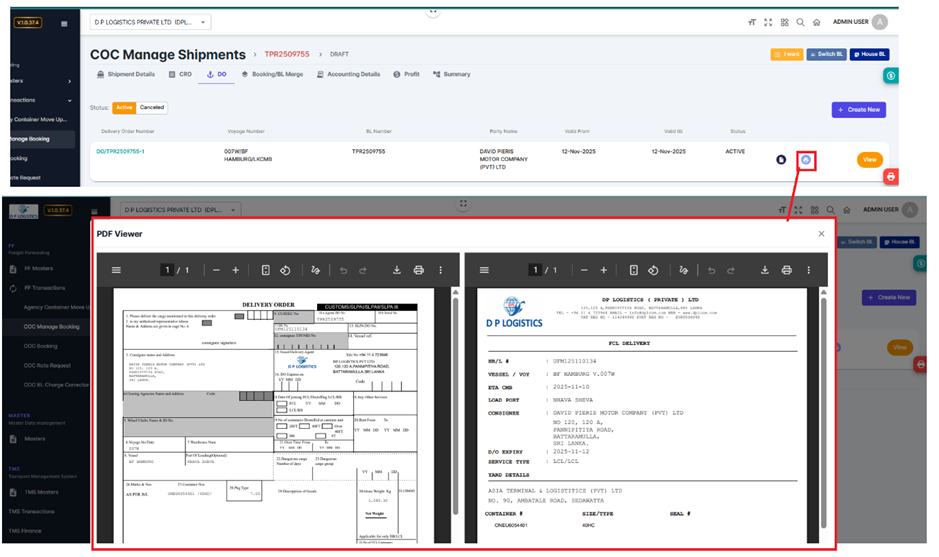
Task: Click page number field in left PDF toolbar
Action: point(168,270)
